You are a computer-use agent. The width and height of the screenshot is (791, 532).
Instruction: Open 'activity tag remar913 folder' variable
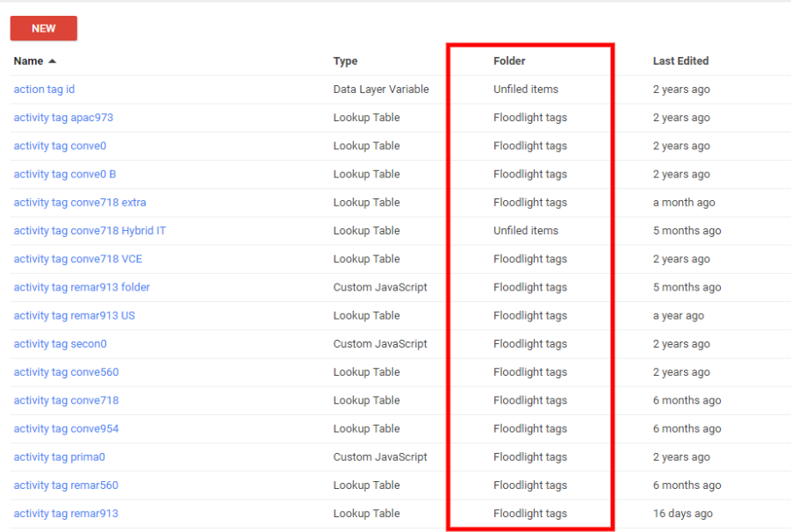[82, 287]
